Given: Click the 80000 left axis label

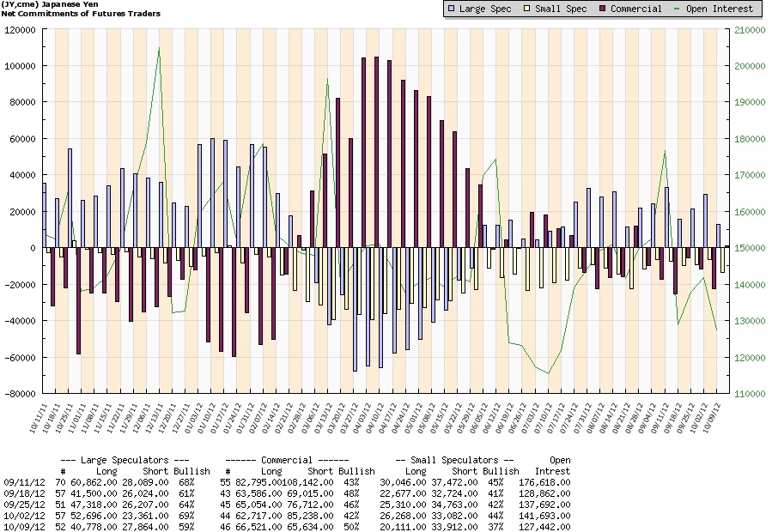Looking at the screenshot, I should coord(22,102).
